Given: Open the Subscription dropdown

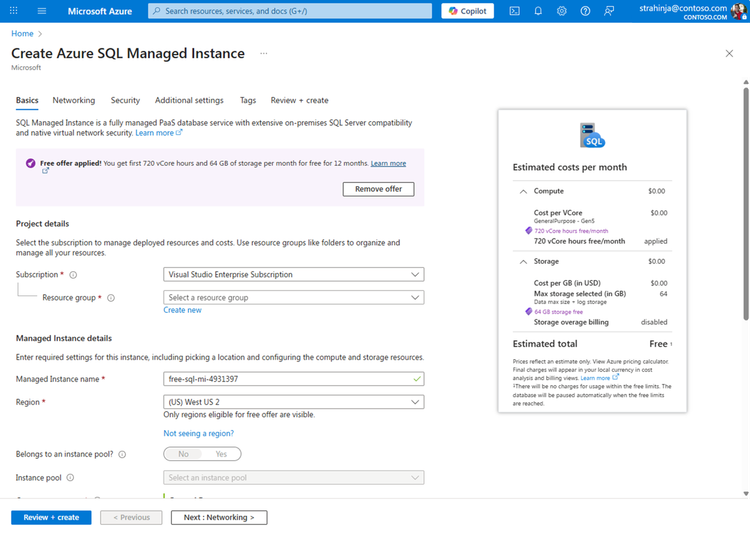Looking at the screenshot, I should click(293, 275).
